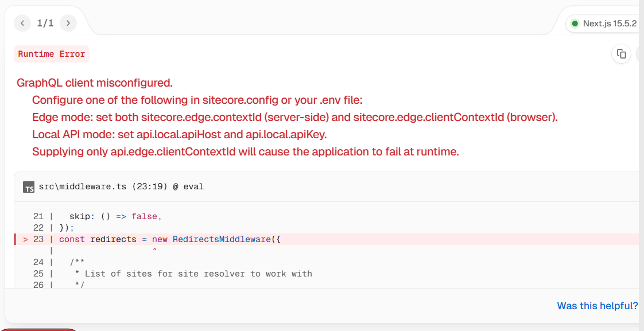This screenshot has width=644, height=331.
Task: Click the caret pointer under line 23
Action: pos(154,249)
